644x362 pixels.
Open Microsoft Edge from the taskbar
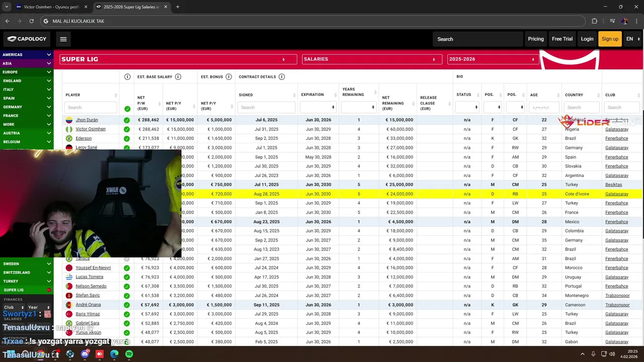(114, 354)
